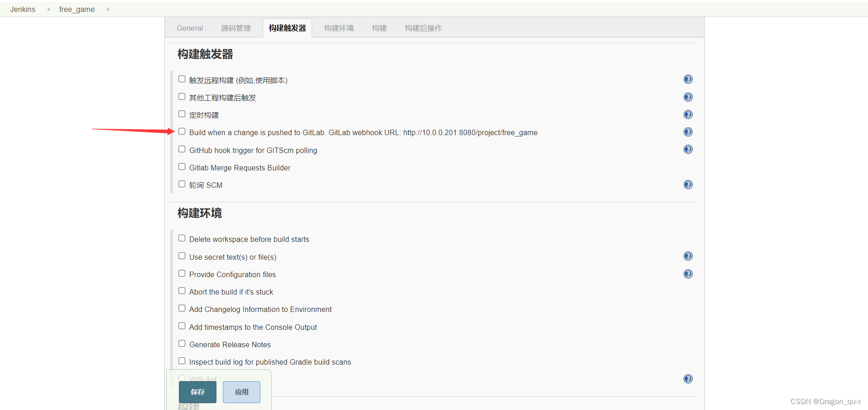Open help for GitLab push build trigger

point(688,132)
